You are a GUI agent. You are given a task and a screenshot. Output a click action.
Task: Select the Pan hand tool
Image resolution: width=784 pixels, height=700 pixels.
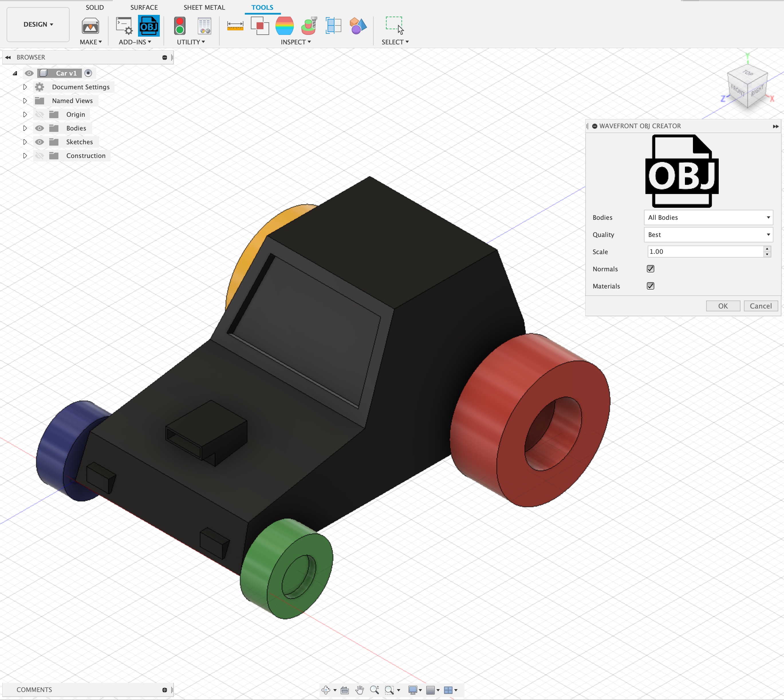click(359, 690)
